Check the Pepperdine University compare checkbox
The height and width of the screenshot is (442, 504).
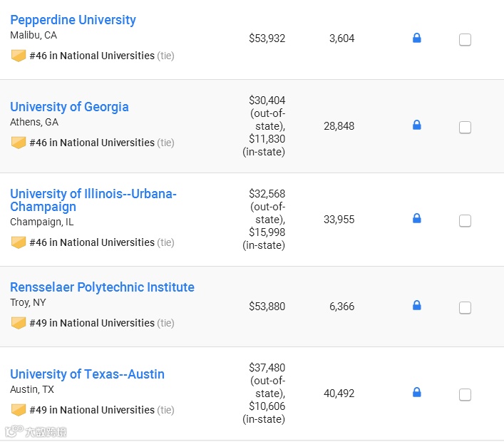pos(465,40)
